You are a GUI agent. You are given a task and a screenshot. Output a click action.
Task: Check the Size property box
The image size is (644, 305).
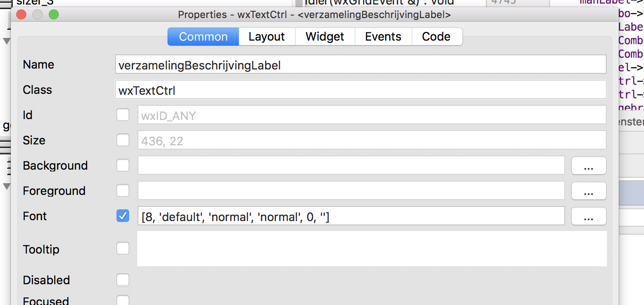(x=122, y=140)
